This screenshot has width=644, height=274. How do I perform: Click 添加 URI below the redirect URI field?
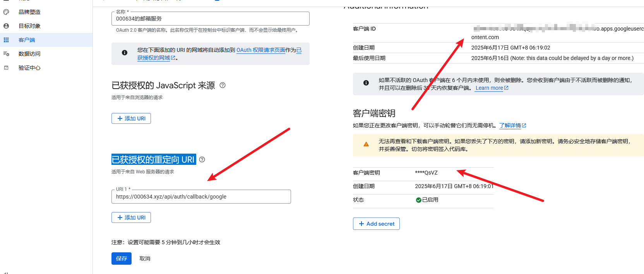coord(131,217)
